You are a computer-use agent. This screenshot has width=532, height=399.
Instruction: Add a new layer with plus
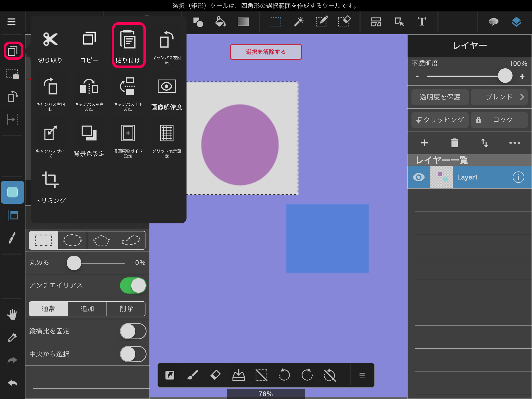424,143
